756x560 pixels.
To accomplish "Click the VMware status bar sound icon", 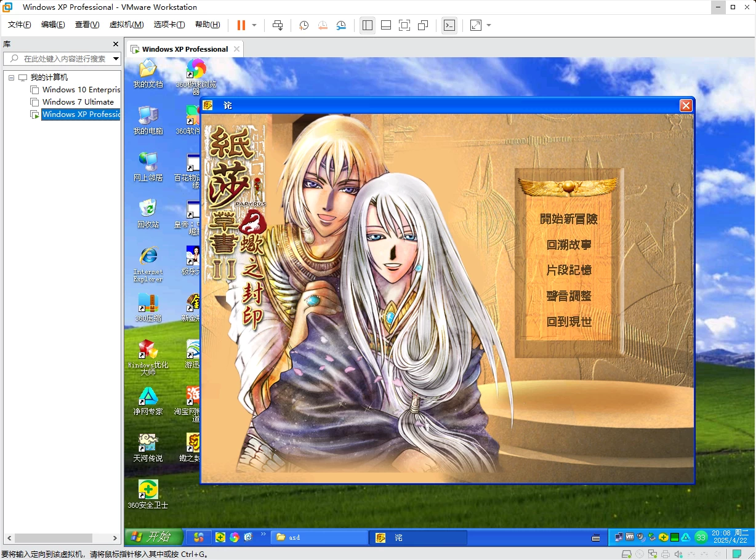I will tap(678, 554).
